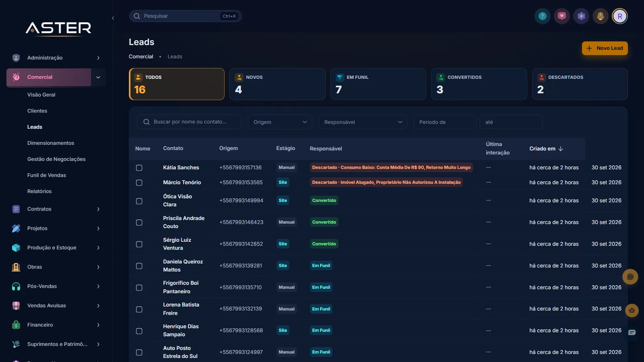Focus the Buscar por nome ou contato field
The height and width of the screenshot is (362, 644).
click(x=189, y=122)
